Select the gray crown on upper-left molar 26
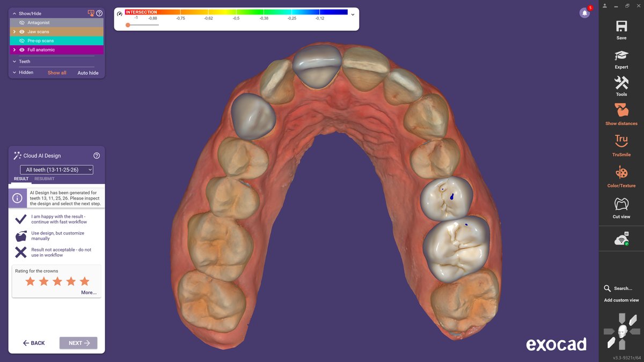 456,249
